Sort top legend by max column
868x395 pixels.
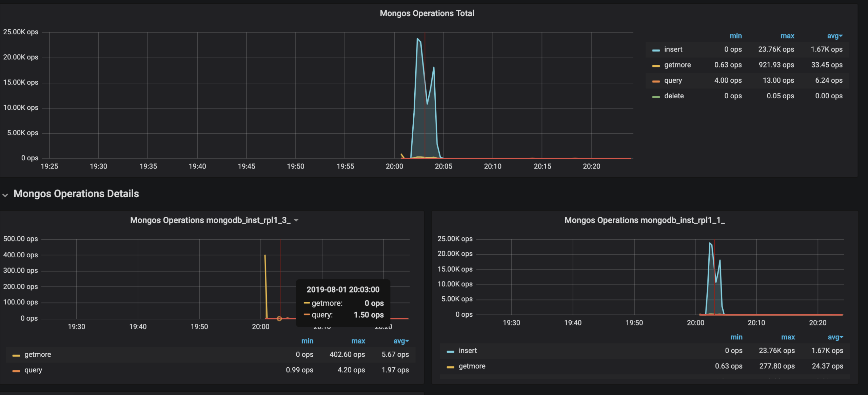point(787,36)
